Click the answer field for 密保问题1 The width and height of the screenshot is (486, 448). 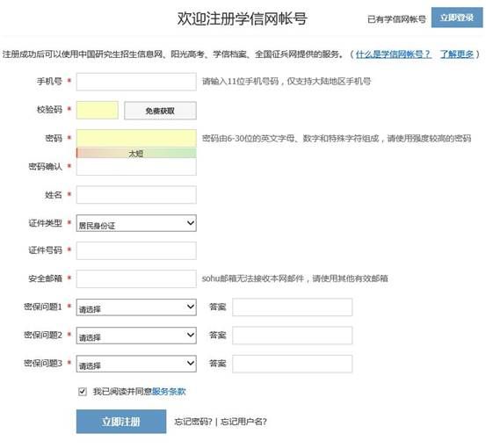pos(293,307)
